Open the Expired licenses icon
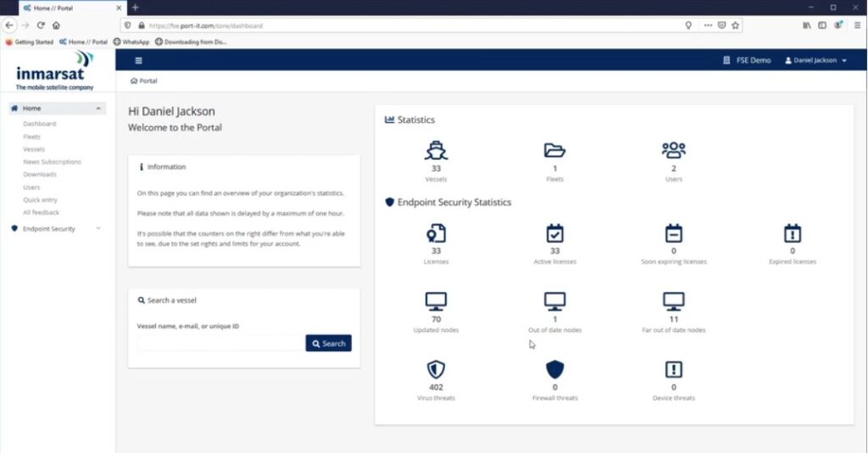The height and width of the screenshot is (453, 868). click(x=793, y=234)
